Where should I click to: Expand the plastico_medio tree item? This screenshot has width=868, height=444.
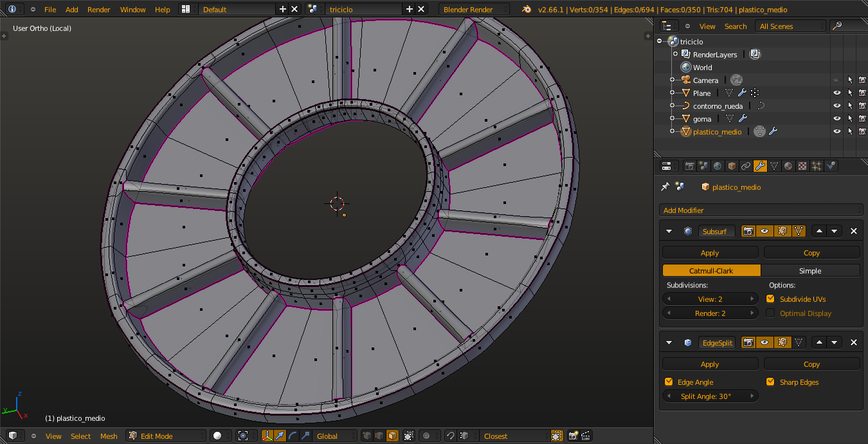click(x=672, y=131)
